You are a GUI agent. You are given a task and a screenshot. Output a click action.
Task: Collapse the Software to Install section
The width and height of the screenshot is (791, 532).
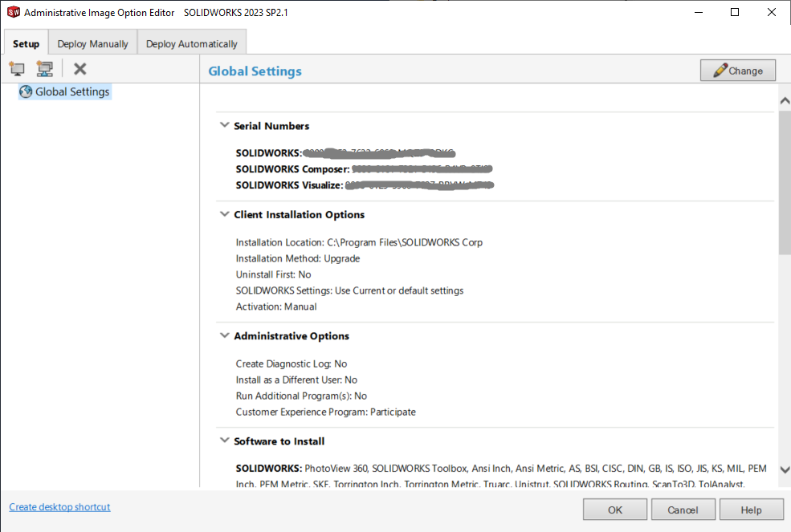click(223, 441)
